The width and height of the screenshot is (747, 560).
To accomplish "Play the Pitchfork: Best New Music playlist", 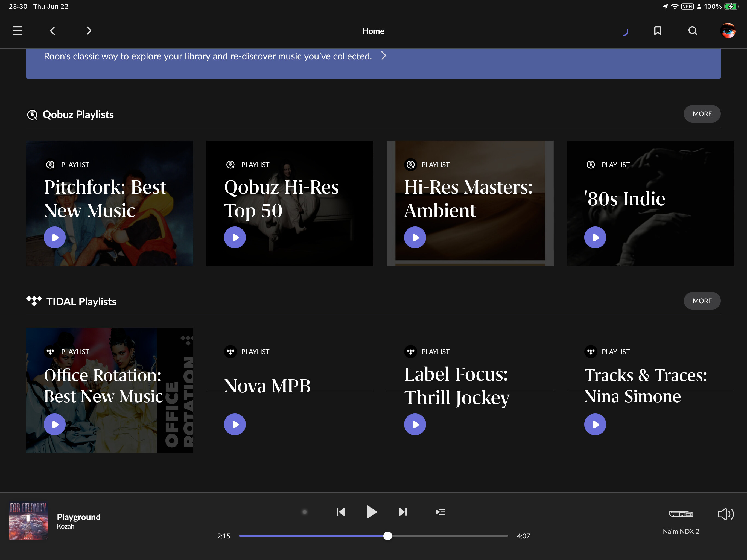I will (x=54, y=237).
